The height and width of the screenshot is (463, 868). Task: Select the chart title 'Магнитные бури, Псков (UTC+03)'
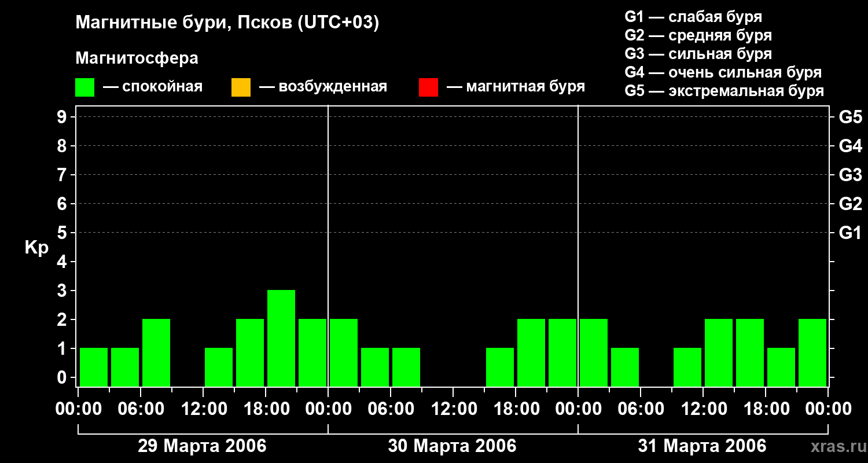(227, 23)
